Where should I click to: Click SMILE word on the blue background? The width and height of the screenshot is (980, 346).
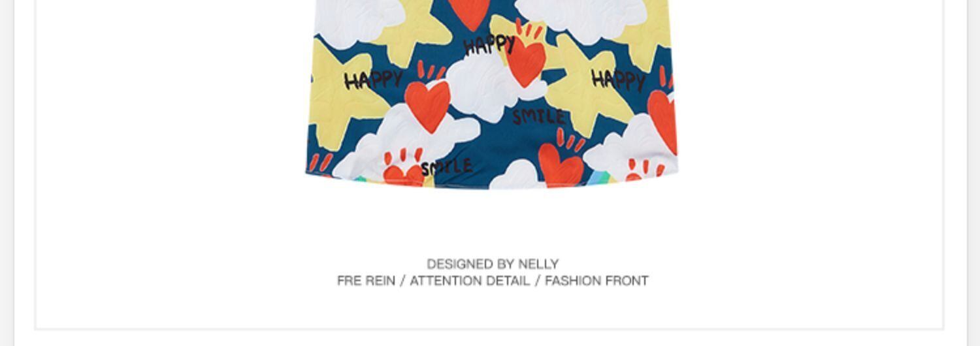click(x=538, y=117)
